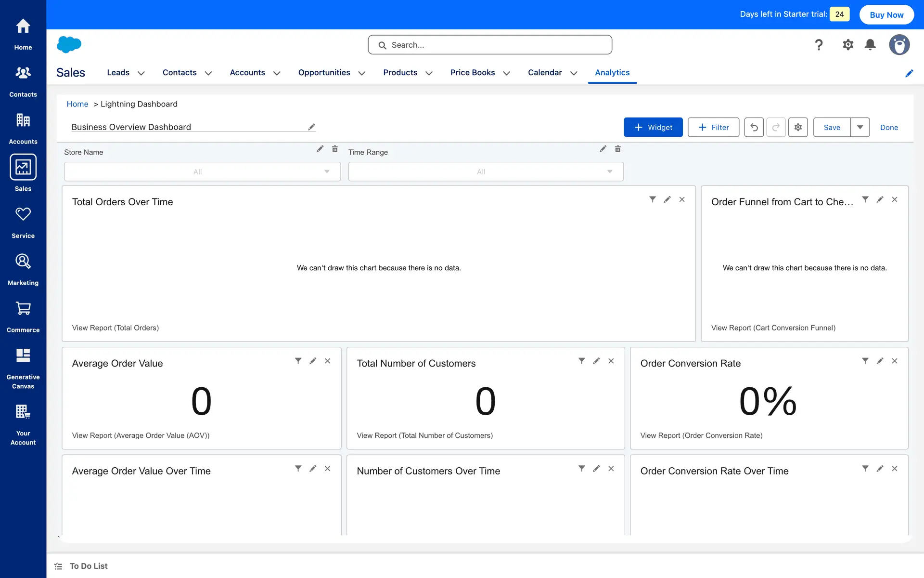Screen dimensions: 924x578
Task: Open the notifications bell
Action: (870, 45)
